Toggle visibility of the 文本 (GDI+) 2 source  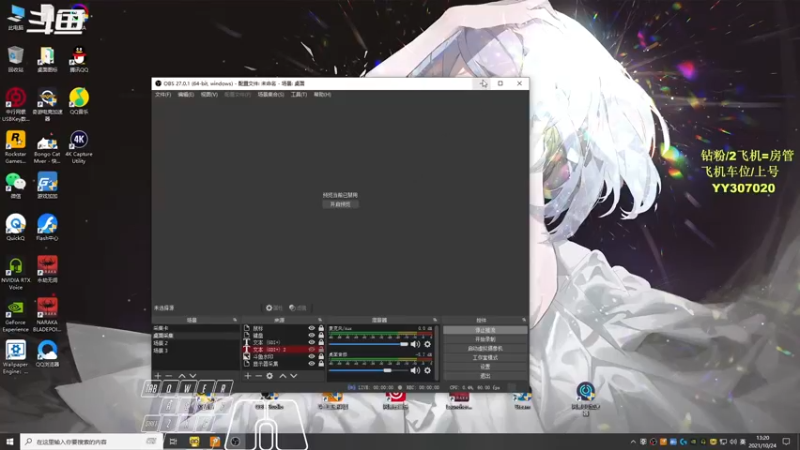click(311, 349)
